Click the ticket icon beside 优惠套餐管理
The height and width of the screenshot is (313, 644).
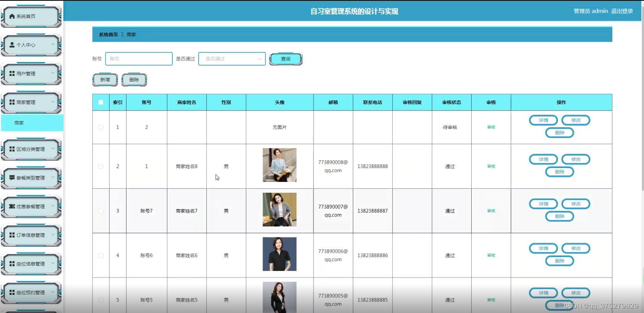tap(12, 206)
